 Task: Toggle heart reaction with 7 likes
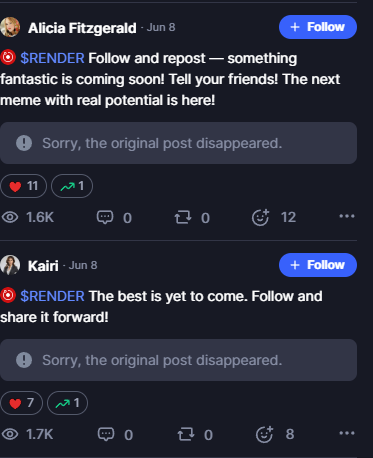point(21,403)
